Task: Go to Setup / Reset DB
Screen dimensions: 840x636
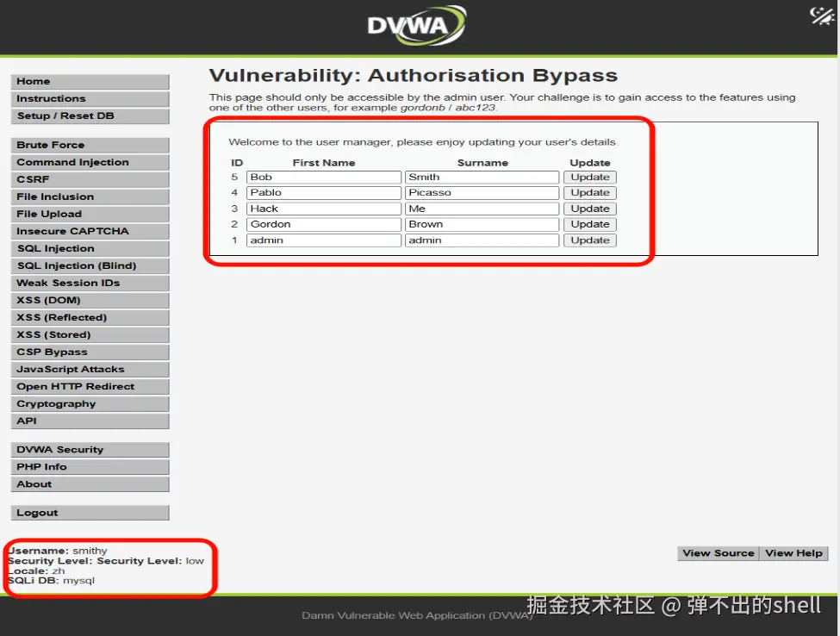Action: 90,115
